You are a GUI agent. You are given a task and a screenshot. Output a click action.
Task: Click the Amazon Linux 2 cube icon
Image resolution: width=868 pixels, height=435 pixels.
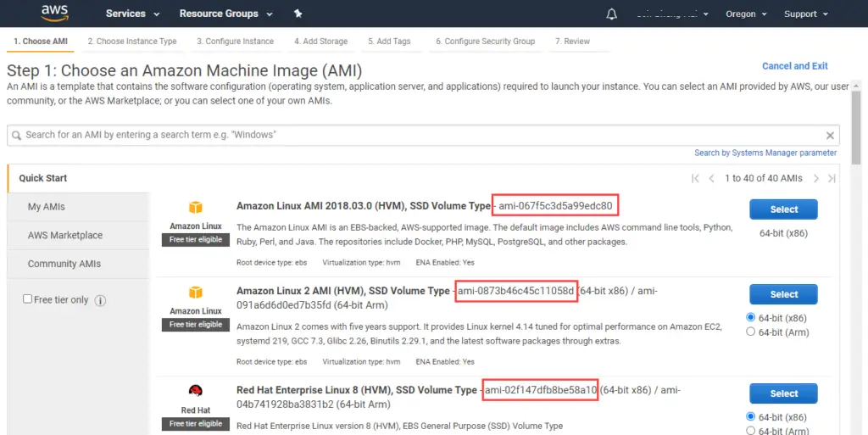[x=196, y=292]
